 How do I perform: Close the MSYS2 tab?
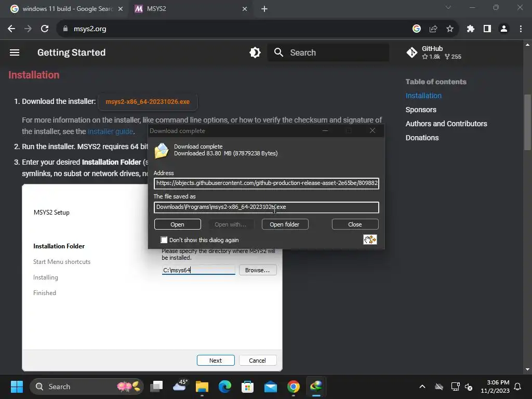coord(245,9)
